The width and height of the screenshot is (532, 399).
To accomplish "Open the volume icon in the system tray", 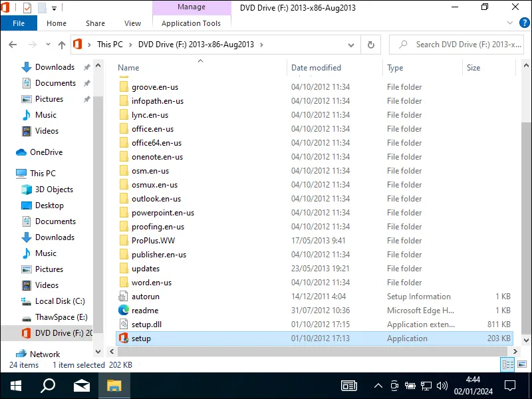I will tap(442, 386).
